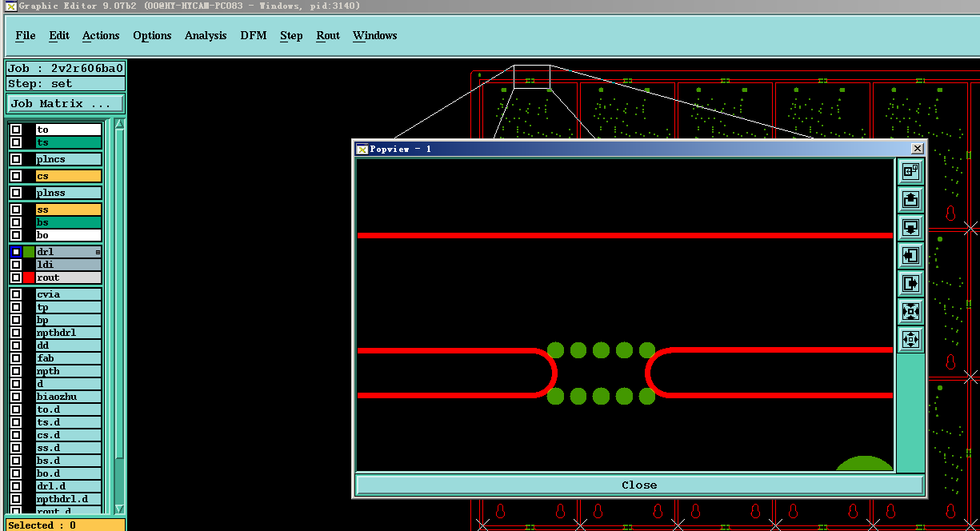The width and height of the screenshot is (980, 531).
Task: Toggle checkbox for layer drl
Action: [x=16, y=252]
